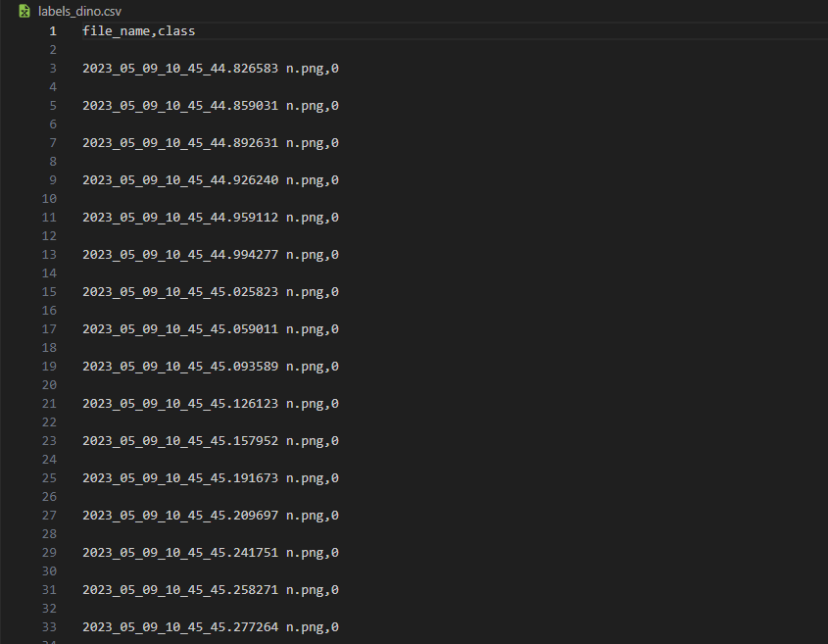Image resolution: width=828 pixels, height=644 pixels.
Task: Click line number 1 in gutter
Action: (53, 31)
